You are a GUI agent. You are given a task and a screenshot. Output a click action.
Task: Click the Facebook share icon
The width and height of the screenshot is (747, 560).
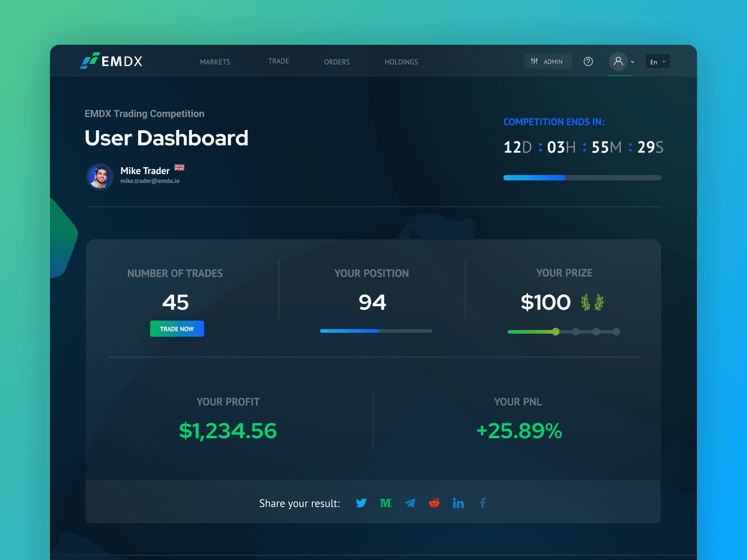[483, 503]
